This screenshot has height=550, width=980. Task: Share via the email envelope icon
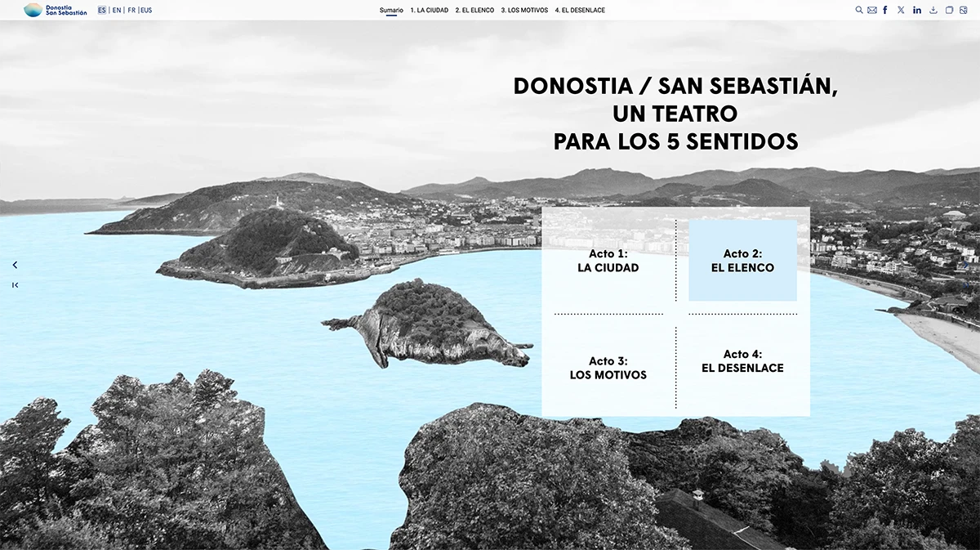871,10
